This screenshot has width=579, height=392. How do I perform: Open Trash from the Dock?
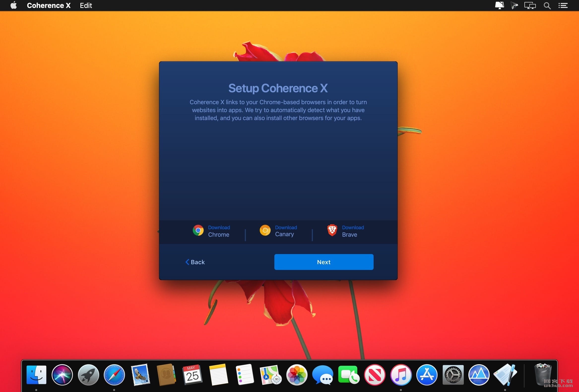coord(543,375)
